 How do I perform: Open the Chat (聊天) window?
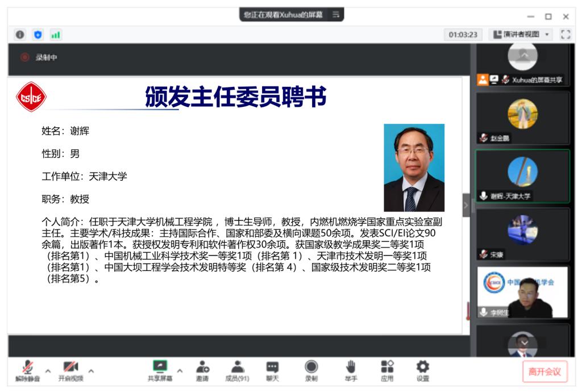coord(273,370)
